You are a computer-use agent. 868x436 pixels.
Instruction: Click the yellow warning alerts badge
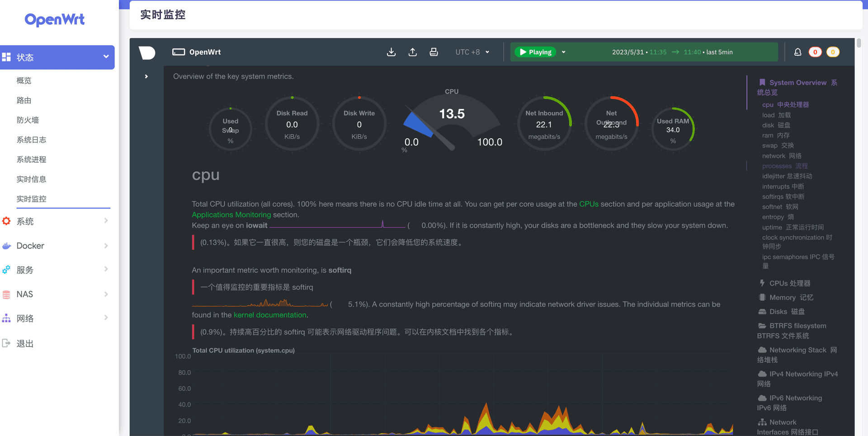[x=833, y=52]
